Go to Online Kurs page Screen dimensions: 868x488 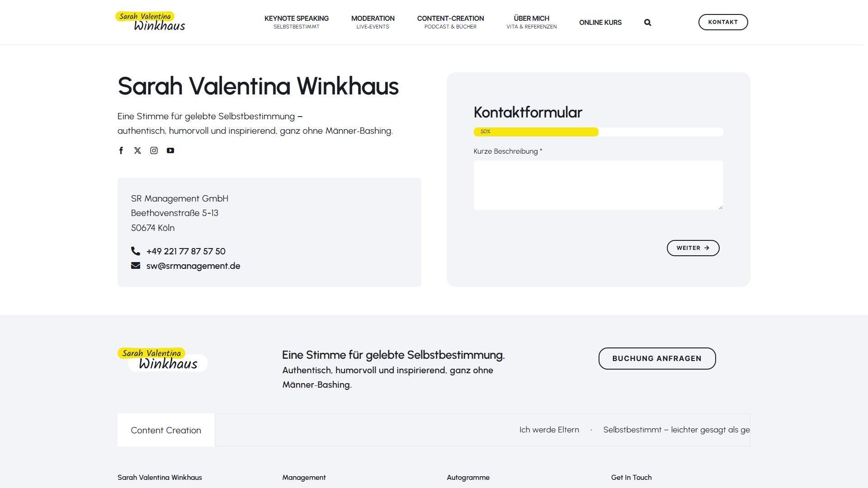point(600,23)
